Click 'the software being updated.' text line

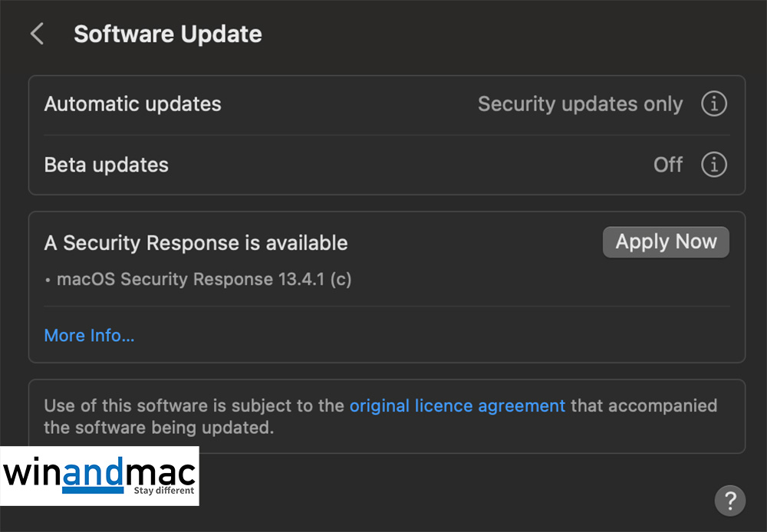[x=158, y=427]
